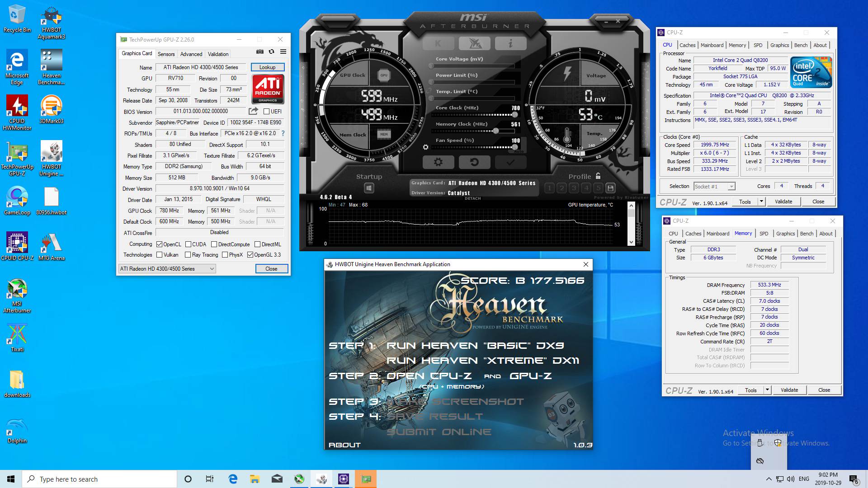
Task: Adjust Core Clock slider handle in Afterburner
Action: (x=514, y=115)
